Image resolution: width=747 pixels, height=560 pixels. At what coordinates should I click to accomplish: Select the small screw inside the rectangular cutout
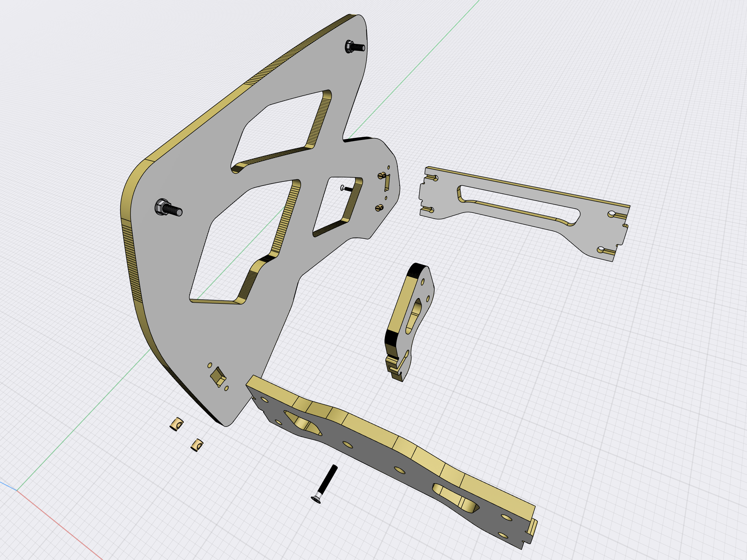coord(347,189)
